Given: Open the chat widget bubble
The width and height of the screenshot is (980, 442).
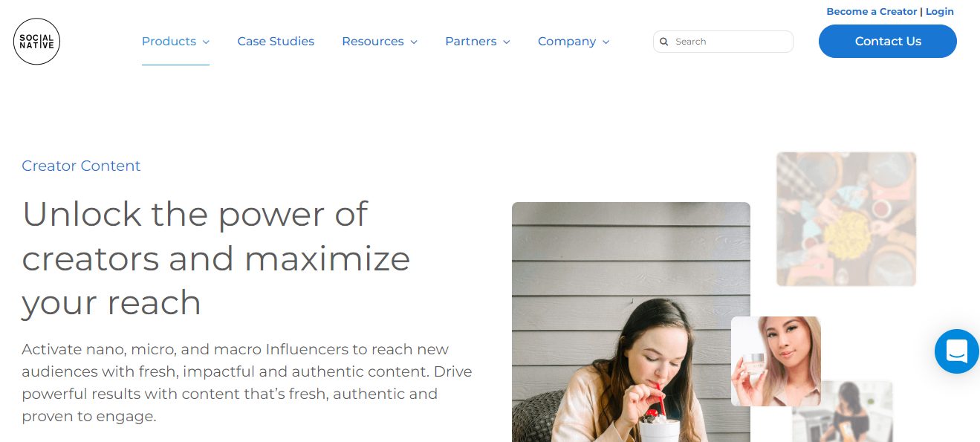Looking at the screenshot, I should (956, 351).
